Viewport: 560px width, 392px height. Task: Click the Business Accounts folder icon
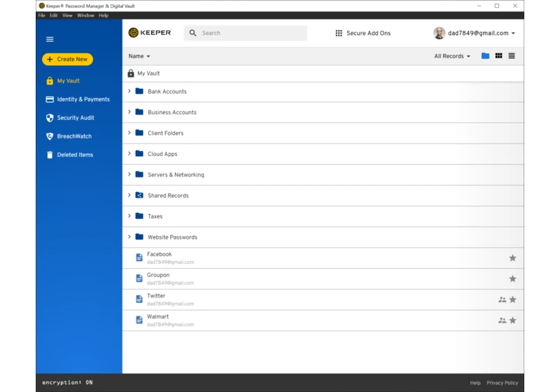139,112
